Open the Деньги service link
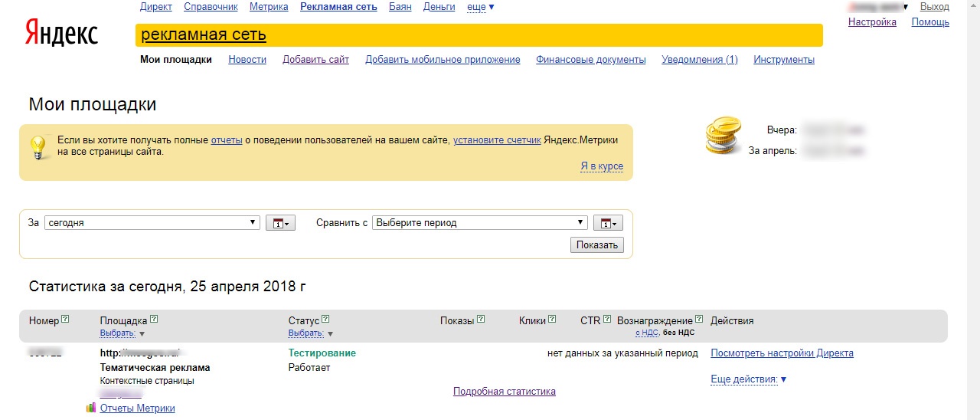The width and height of the screenshot is (980, 420). [x=439, y=7]
